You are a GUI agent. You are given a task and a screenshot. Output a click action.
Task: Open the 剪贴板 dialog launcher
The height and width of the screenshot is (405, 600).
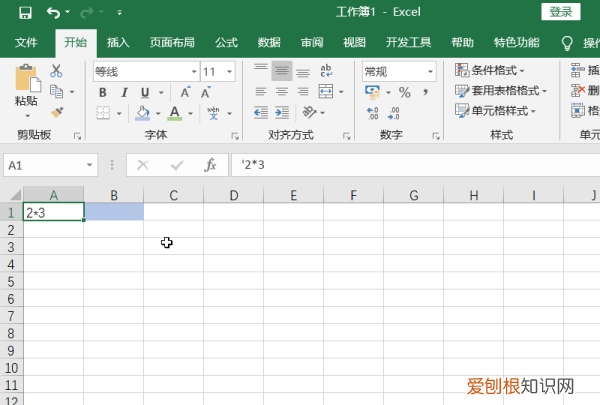78,136
